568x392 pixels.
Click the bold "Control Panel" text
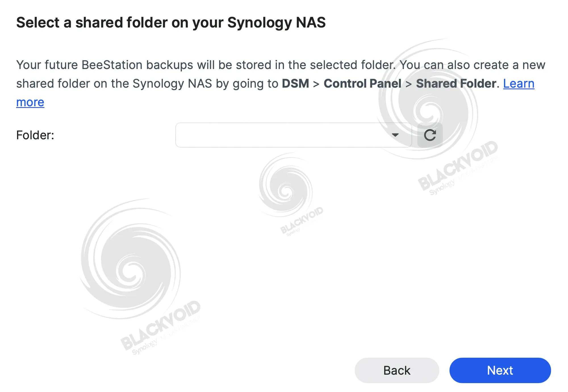click(x=362, y=84)
